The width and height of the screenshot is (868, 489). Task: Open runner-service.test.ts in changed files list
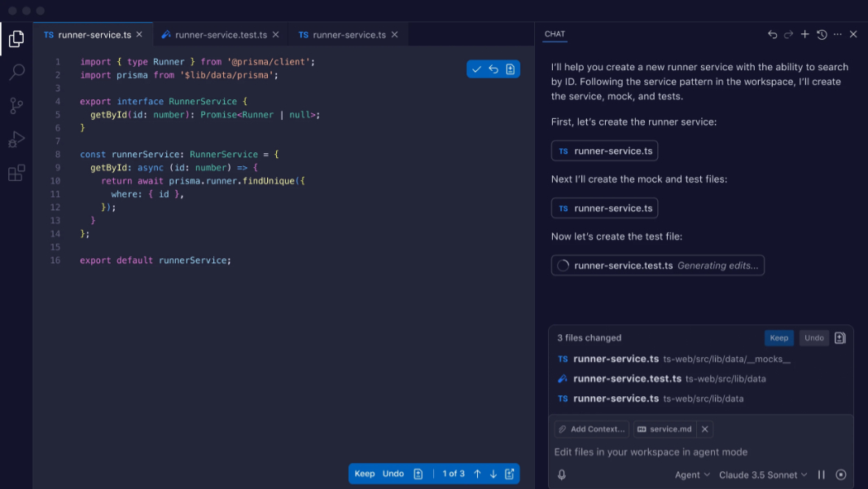point(627,378)
